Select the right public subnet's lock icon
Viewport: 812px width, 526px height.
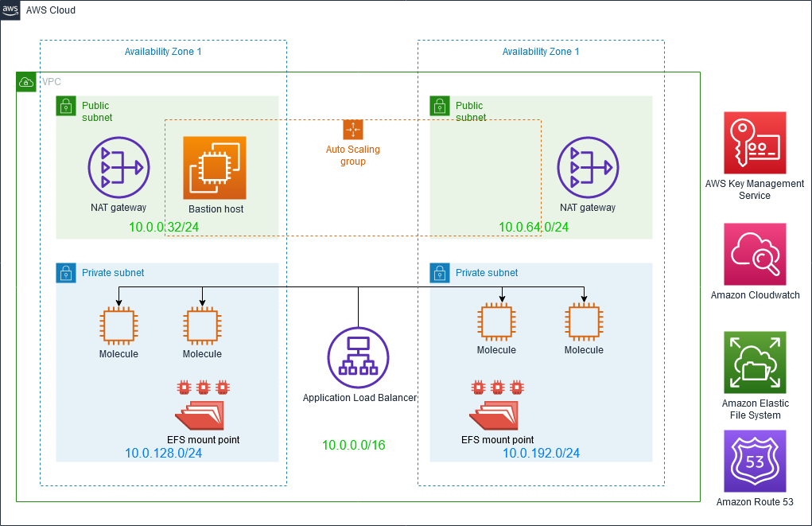click(440, 106)
